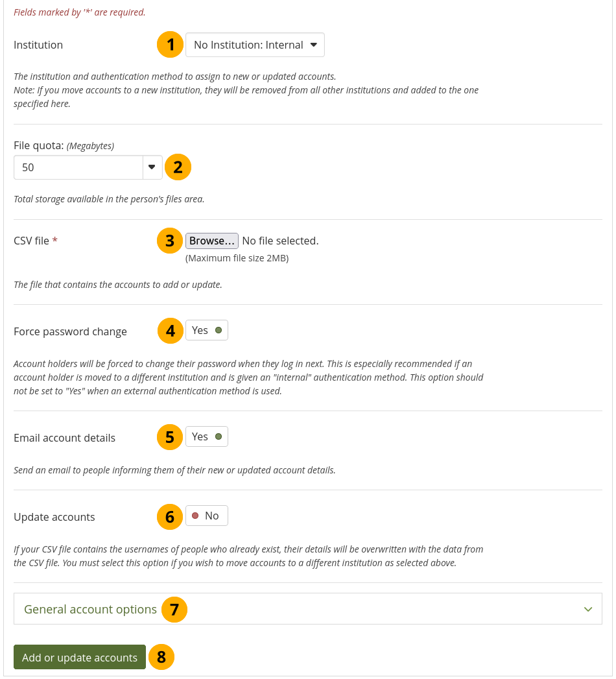The image size is (616, 679).
Task: Click the "No file selected." text
Action: (280, 241)
